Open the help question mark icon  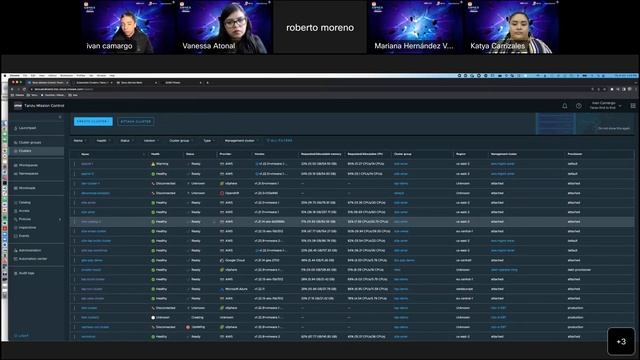(x=579, y=106)
